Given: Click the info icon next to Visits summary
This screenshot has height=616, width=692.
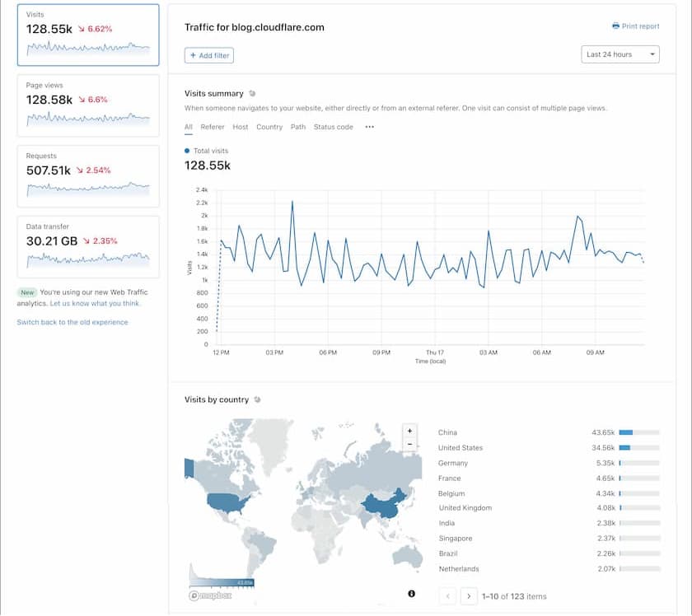Looking at the screenshot, I should point(252,94).
